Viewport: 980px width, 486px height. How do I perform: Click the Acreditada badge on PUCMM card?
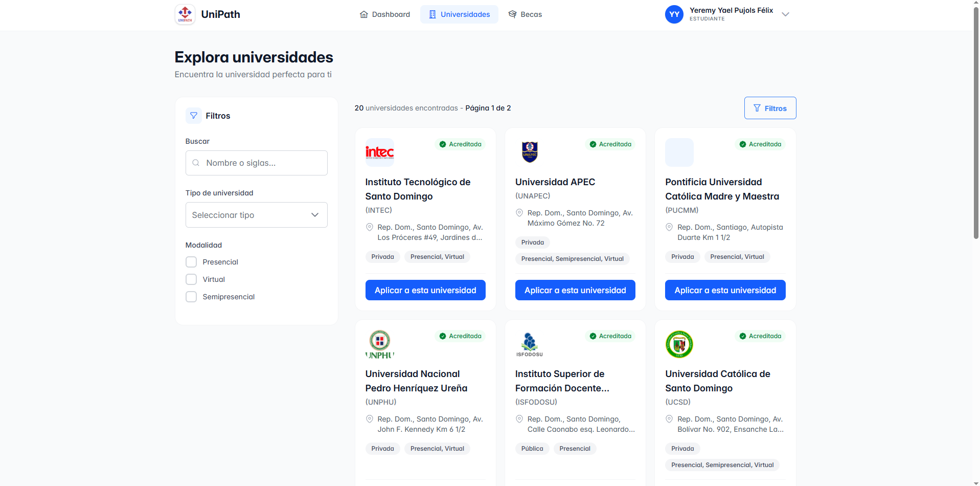760,144
